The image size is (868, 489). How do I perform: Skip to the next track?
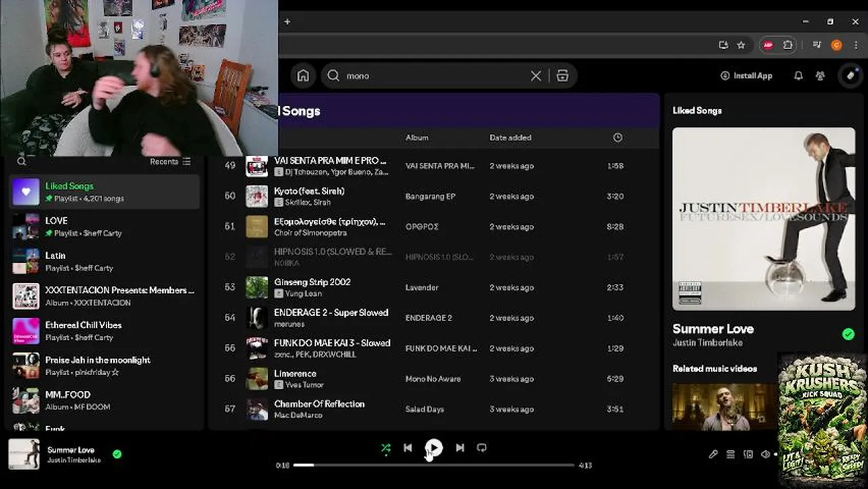tap(460, 448)
